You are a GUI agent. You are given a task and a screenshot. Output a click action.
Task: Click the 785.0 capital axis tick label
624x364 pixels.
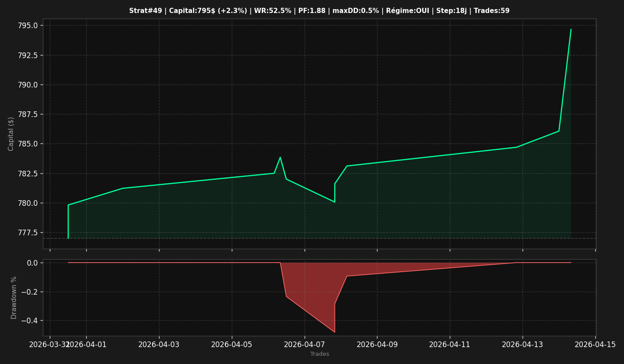(27, 144)
